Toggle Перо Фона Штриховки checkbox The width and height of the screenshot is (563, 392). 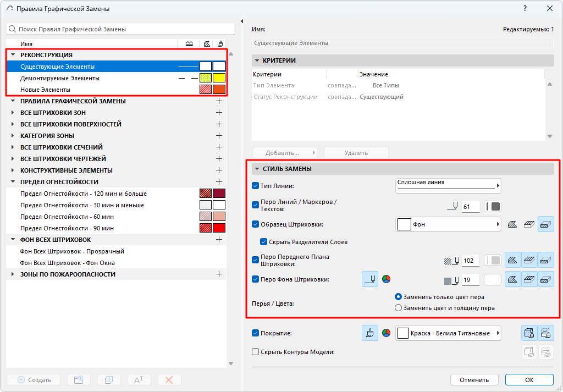[255, 279]
